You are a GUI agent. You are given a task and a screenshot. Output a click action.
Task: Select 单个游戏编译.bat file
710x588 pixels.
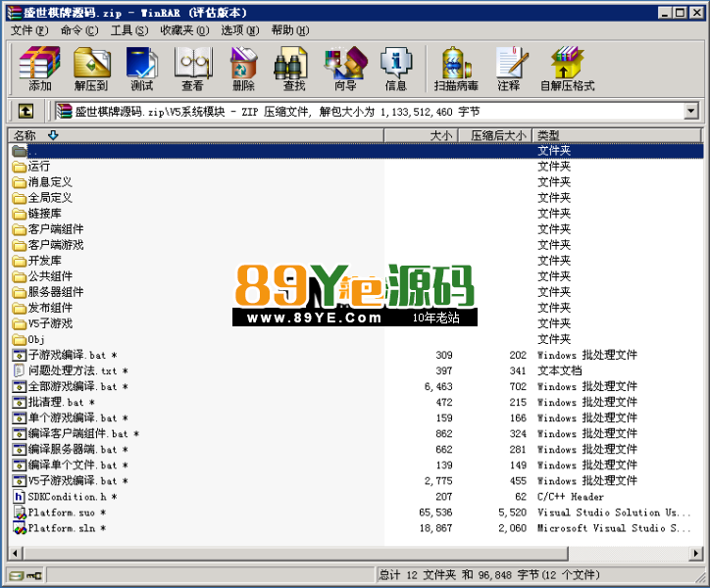[x=71, y=417]
